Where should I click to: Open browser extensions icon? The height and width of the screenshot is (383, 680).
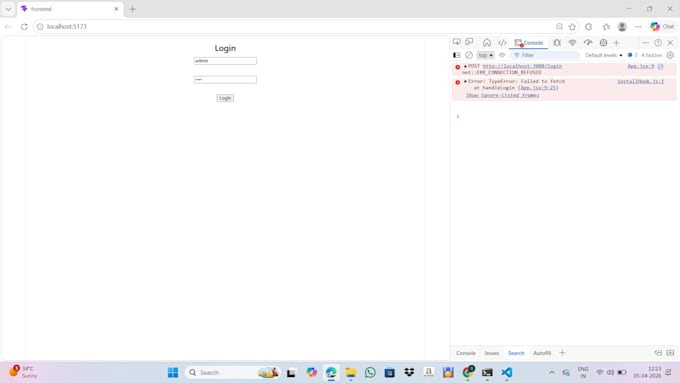[588, 26]
